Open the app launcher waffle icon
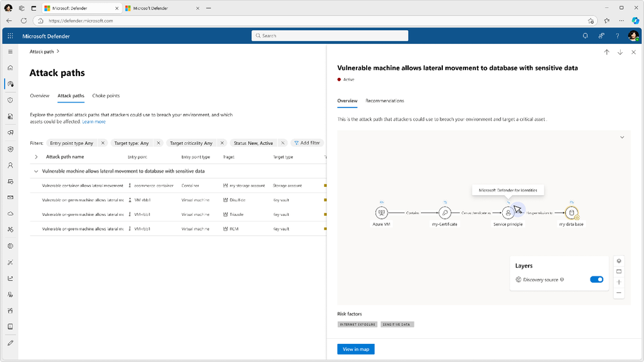644x362 pixels. 10,35
